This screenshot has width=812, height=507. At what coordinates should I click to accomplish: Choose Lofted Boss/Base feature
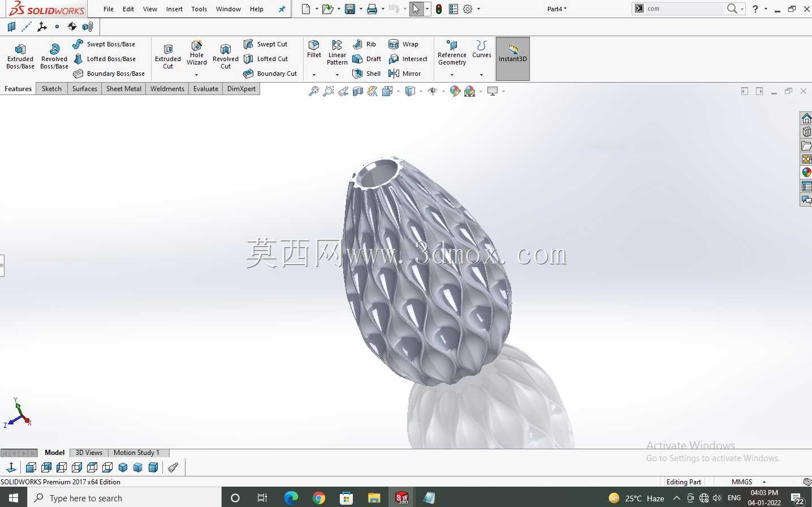tap(105, 59)
